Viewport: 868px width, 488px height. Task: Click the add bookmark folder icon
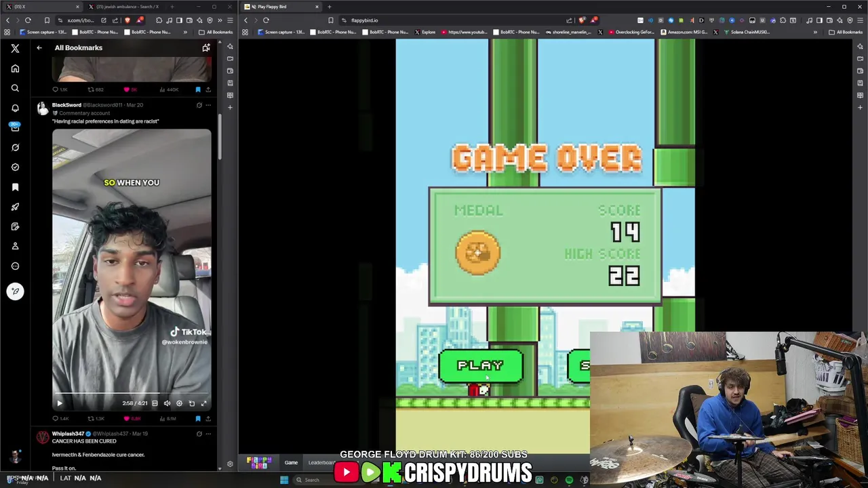pyautogui.click(x=206, y=47)
